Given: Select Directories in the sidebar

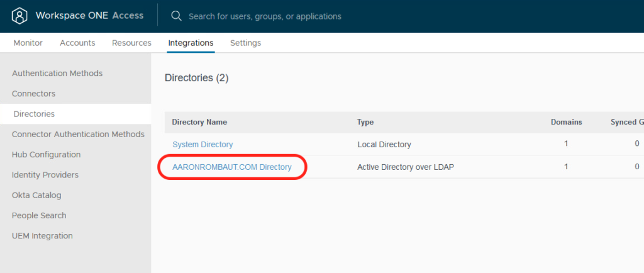Looking at the screenshot, I should click(34, 114).
